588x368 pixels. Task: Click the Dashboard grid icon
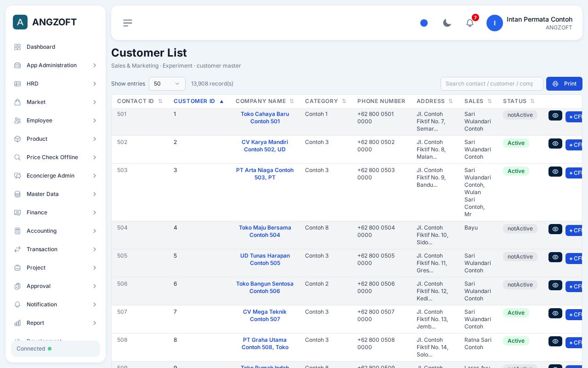[17, 47]
